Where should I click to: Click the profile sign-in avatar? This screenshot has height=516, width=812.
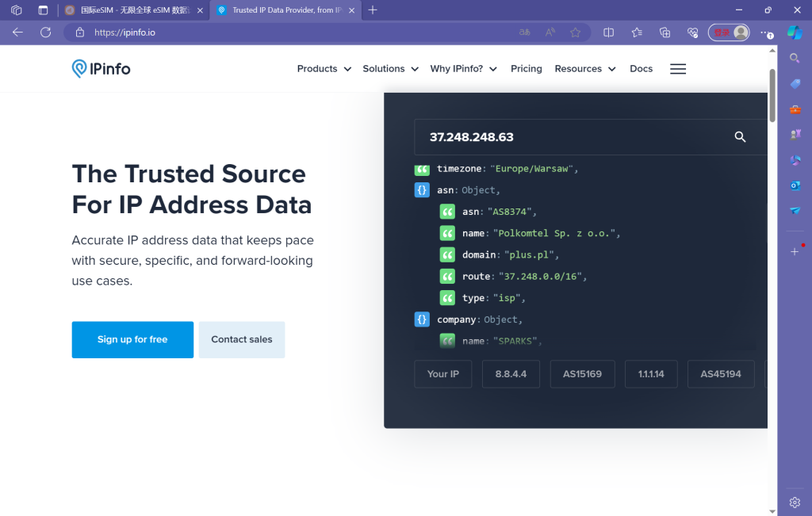pos(729,32)
